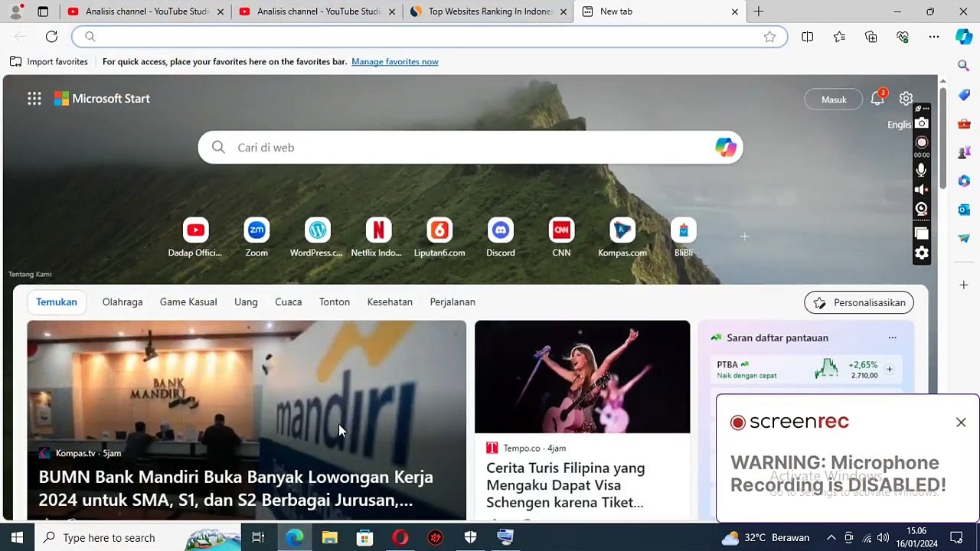This screenshot has height=551, width=980.
Task: Open Edge Settings and more menu
Action: point(934,37)
